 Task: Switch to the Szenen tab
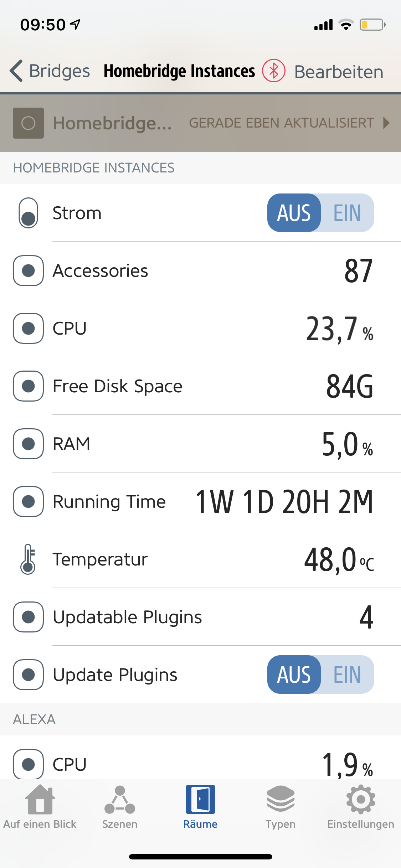(120, 806)
